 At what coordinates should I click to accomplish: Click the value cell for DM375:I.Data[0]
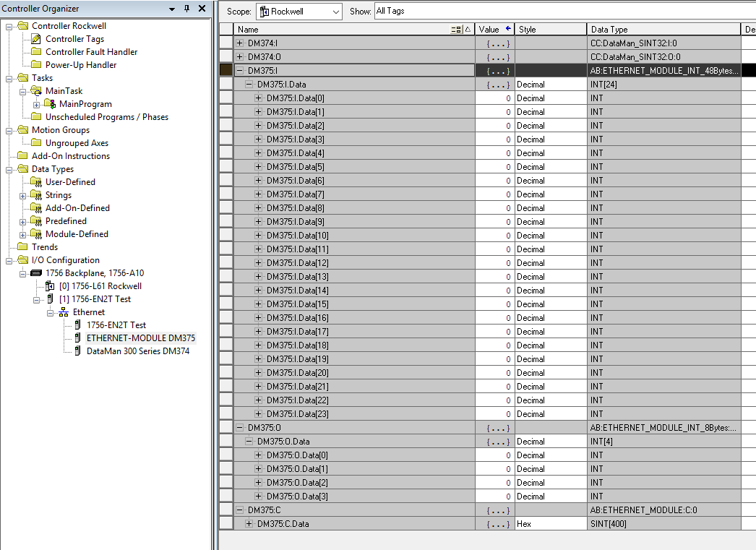[494, 98]
